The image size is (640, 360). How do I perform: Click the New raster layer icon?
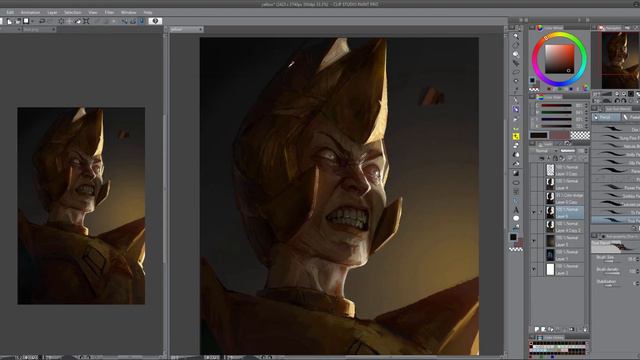(x=537, y=329)
